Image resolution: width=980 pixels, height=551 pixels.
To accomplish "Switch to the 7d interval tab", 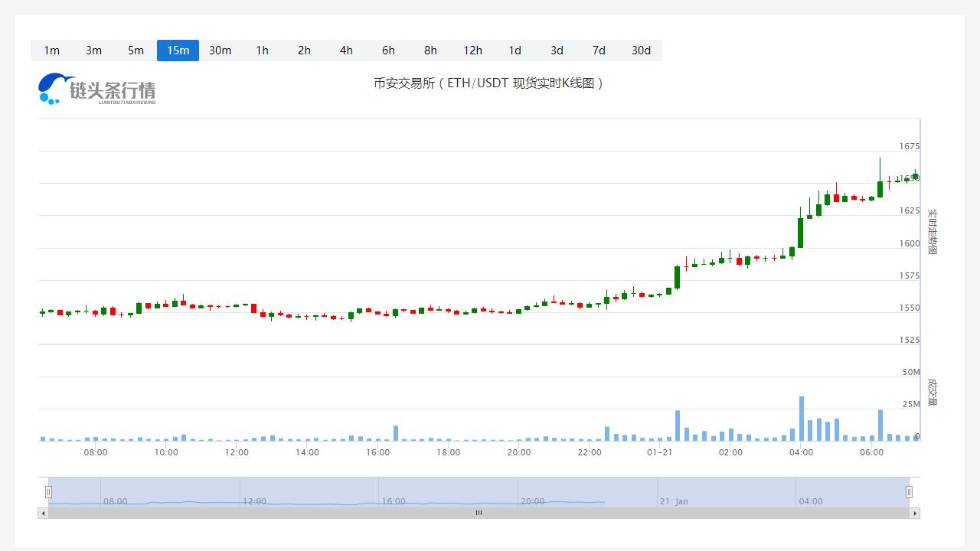I will pos(599,51).
